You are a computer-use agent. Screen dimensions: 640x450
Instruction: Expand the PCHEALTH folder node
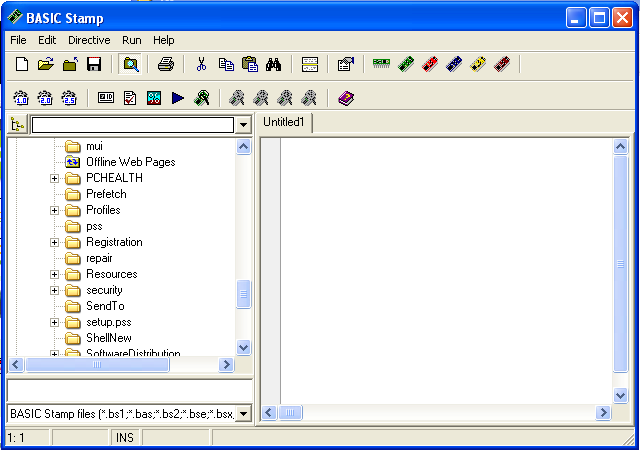54,178
